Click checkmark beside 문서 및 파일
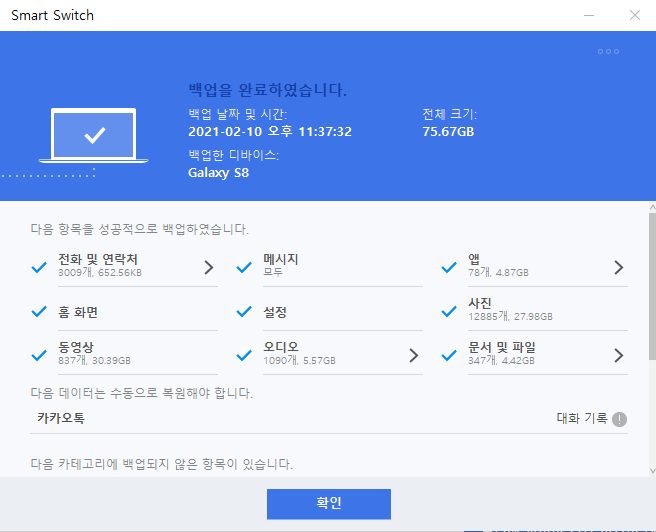The width and height of the screenshot is (656, 532). coord(449,356)
